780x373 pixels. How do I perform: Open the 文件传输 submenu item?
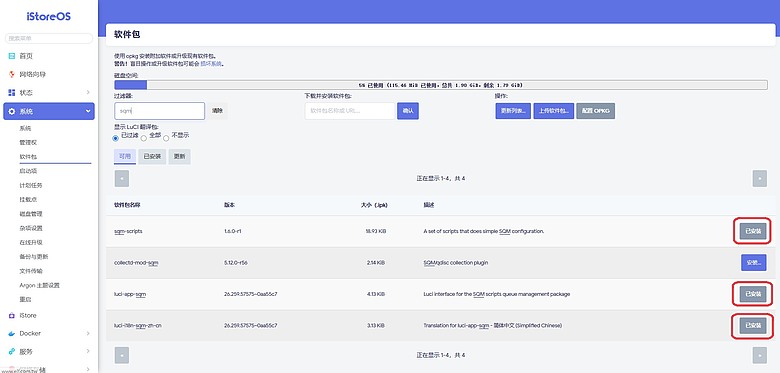pos(31,271)
